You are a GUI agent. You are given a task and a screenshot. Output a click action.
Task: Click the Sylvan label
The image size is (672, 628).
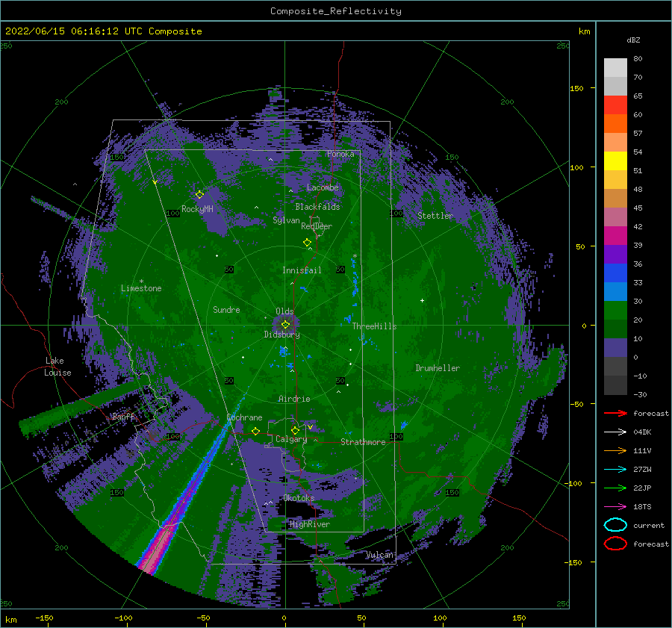point(286,220)
